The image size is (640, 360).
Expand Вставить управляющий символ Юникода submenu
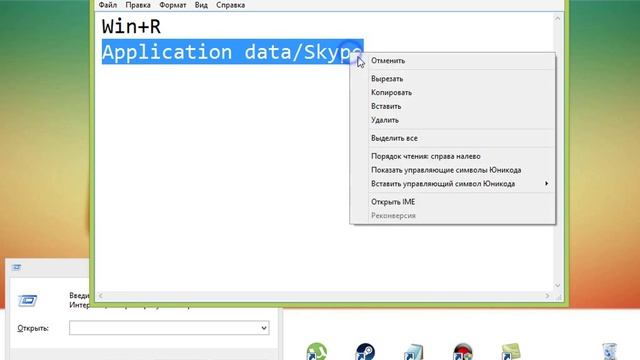[452, 184]
